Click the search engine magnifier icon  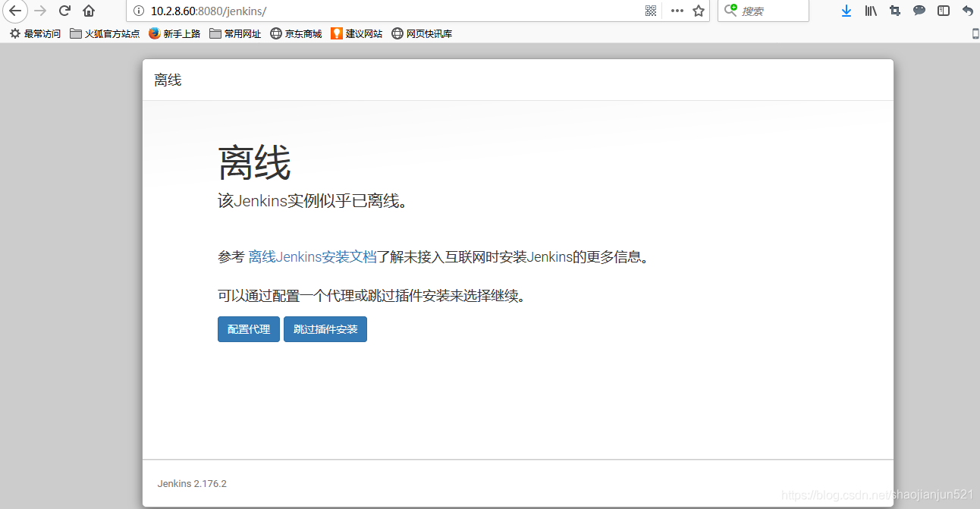(730, 11)
